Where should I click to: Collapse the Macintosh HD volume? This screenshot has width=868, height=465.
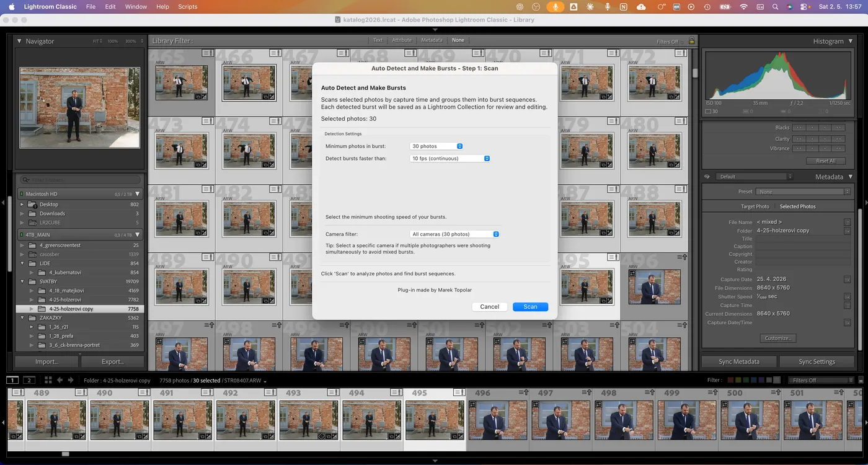138,194
